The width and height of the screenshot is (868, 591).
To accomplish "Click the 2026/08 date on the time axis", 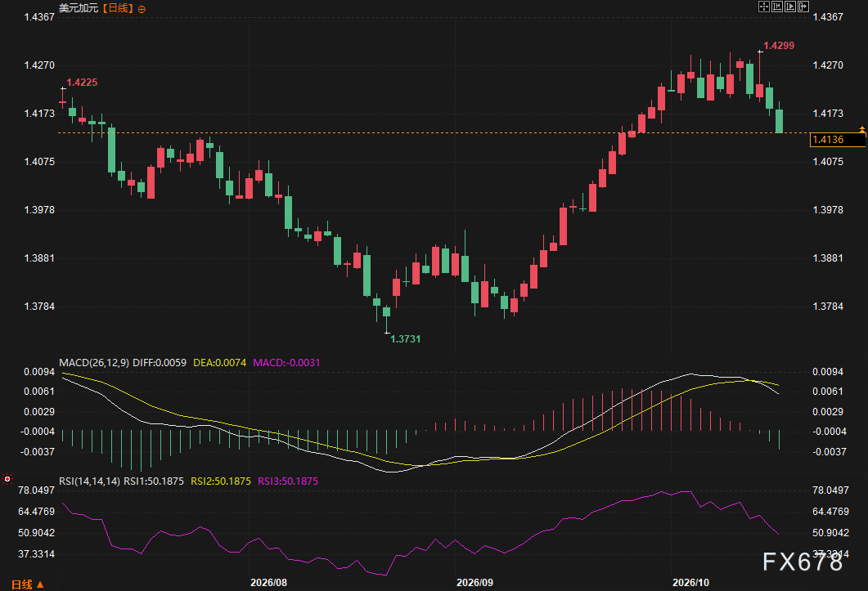I will 268,582.
